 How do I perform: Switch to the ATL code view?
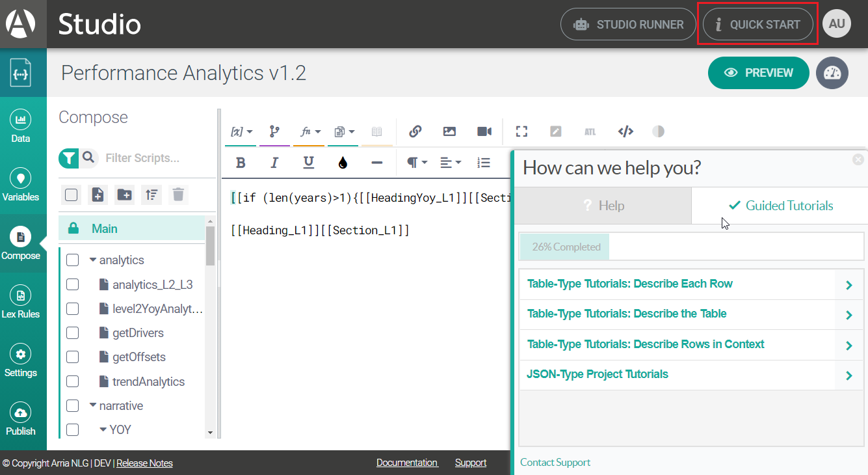pyautogui.click(x=590, y=131)
